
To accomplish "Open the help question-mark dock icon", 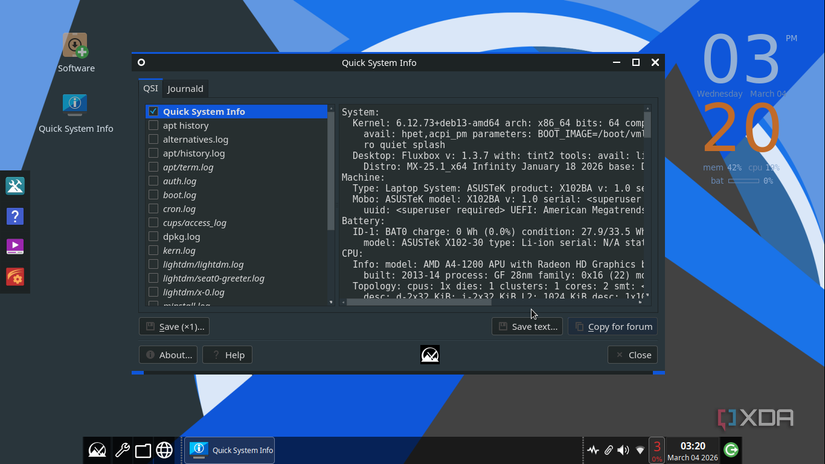I will (x=15, y=216).
